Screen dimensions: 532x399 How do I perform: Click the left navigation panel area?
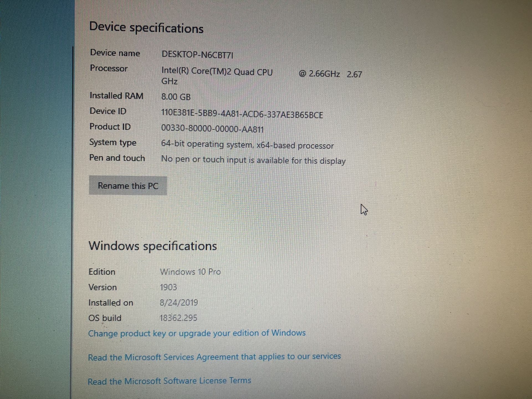pos(31,199)
